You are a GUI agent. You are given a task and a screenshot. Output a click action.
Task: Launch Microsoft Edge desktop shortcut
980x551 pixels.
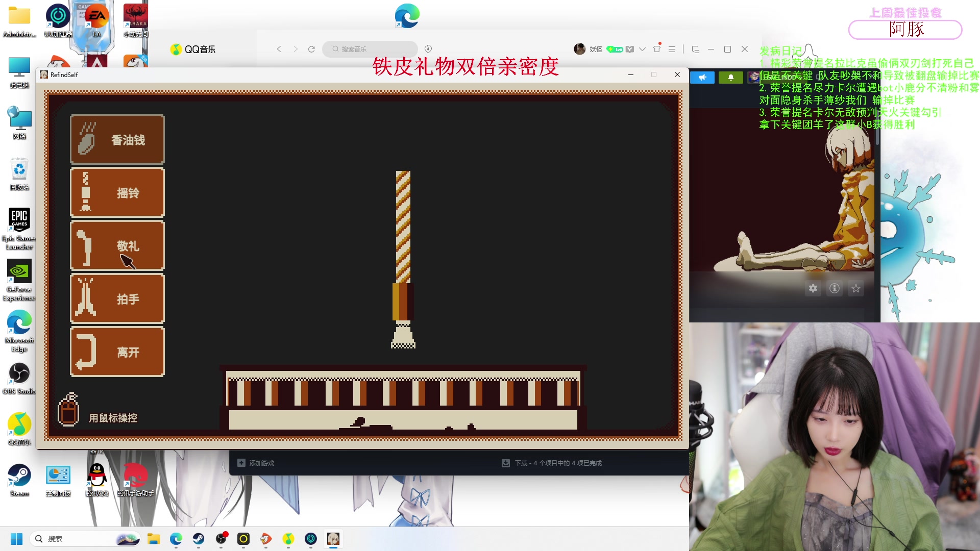tap(19, 331)
